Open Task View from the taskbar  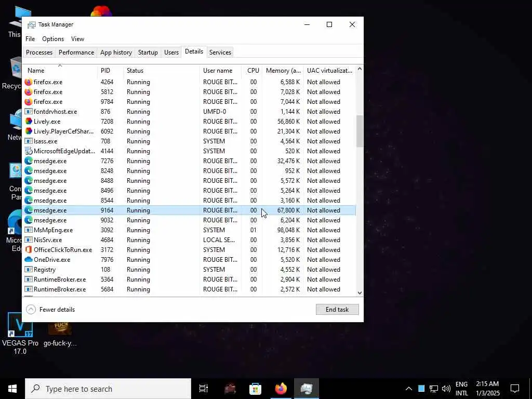coord(204,389)
